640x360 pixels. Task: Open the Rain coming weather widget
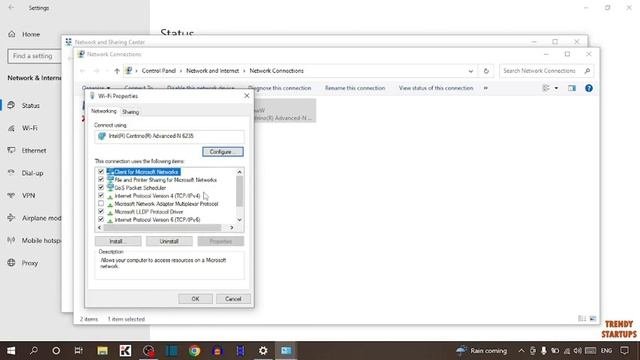pyautogui.click(x=482, y=351)
